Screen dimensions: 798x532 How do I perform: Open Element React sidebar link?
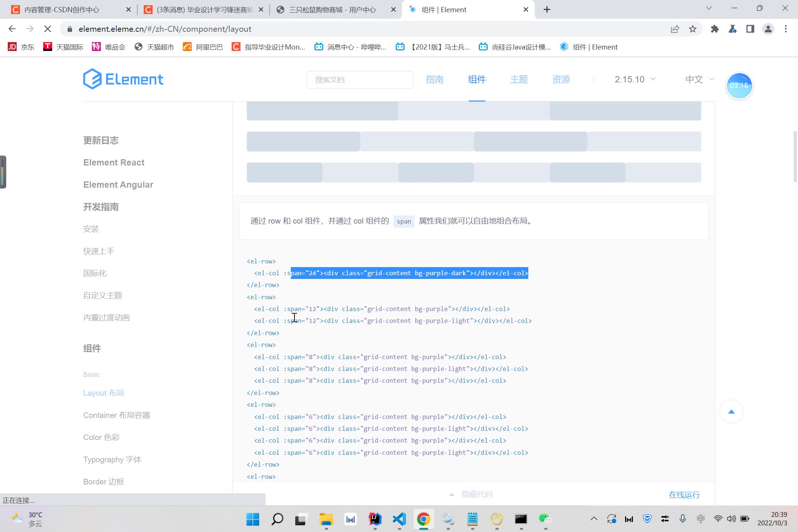[114, 163]
